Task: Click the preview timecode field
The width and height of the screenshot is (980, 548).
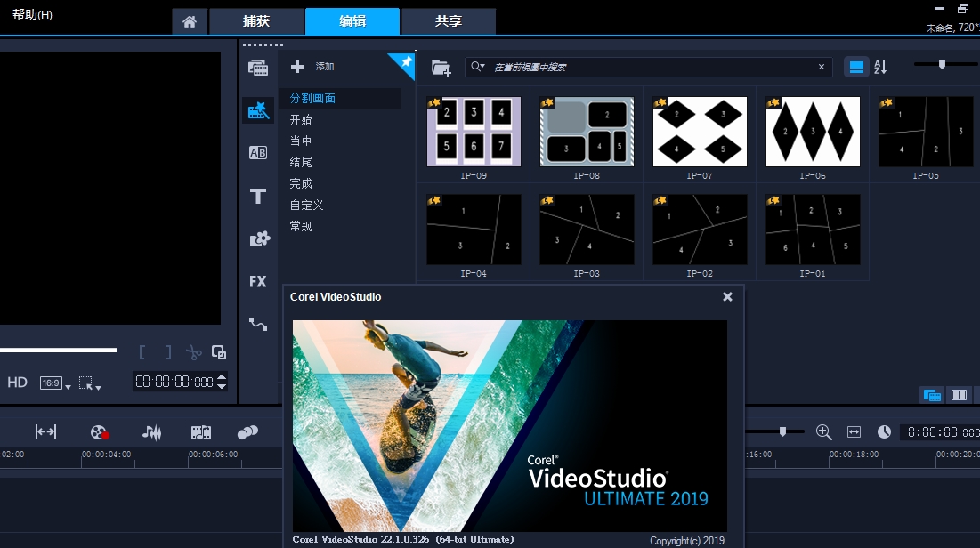Action: pyautogui.click(x=174, y=382)
